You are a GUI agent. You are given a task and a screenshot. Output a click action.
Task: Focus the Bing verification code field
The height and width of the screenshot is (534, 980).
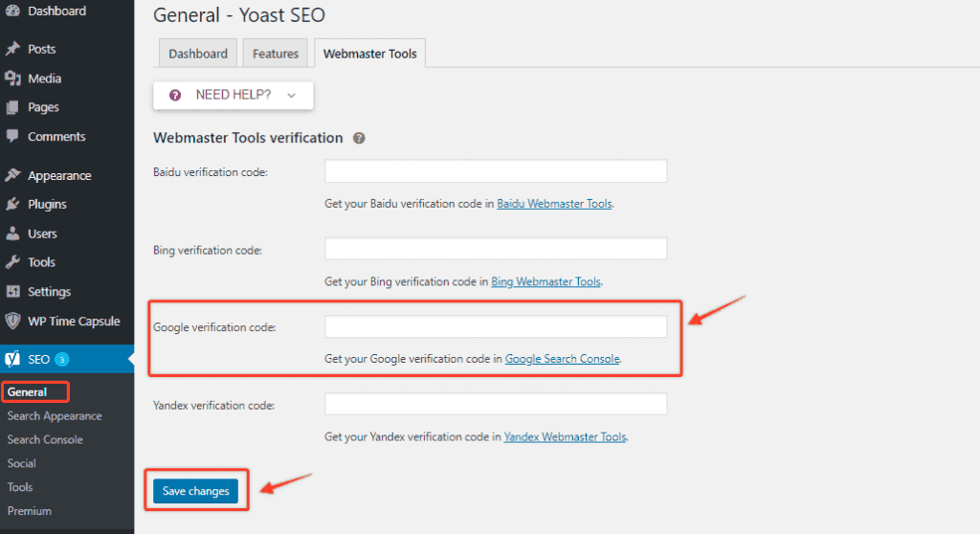point(496,248)
